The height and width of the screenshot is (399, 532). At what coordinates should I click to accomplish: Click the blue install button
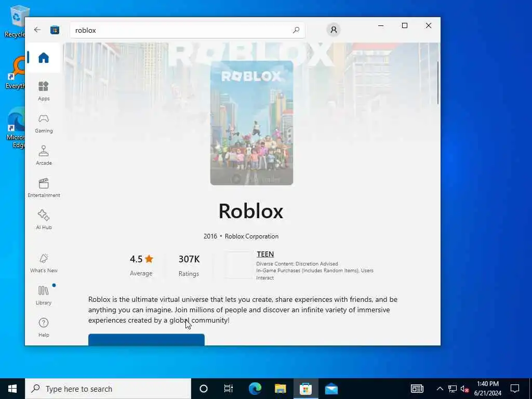(x=146, y=340)
